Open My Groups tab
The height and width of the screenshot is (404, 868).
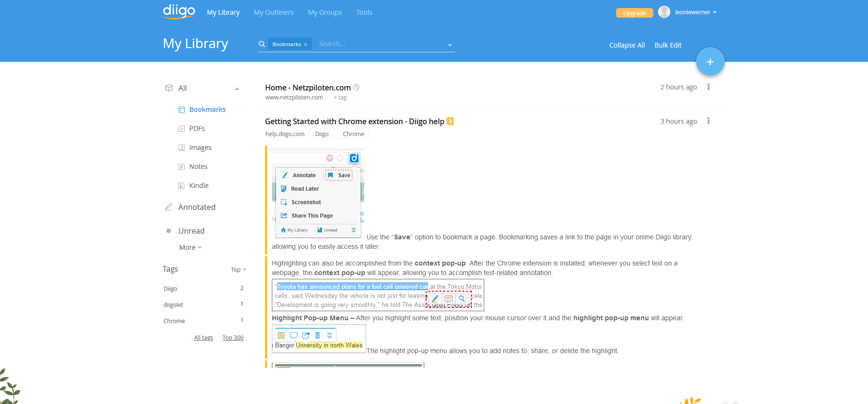pyautogui.click(x=325, y=12)
